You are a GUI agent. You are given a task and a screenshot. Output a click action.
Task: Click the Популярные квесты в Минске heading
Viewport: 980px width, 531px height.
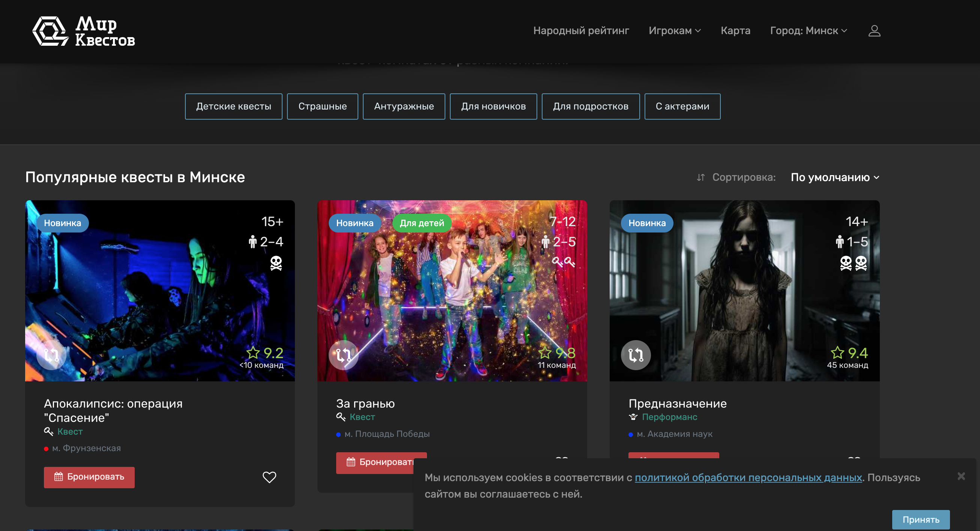pos(135,177)
